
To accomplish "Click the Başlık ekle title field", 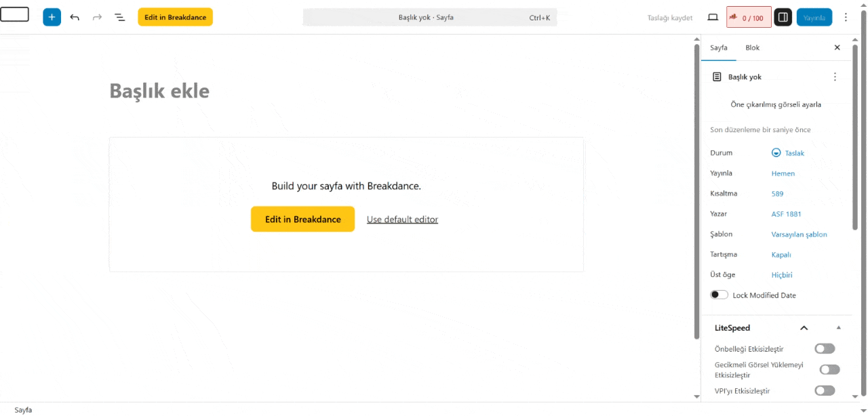I will (159, 91).
